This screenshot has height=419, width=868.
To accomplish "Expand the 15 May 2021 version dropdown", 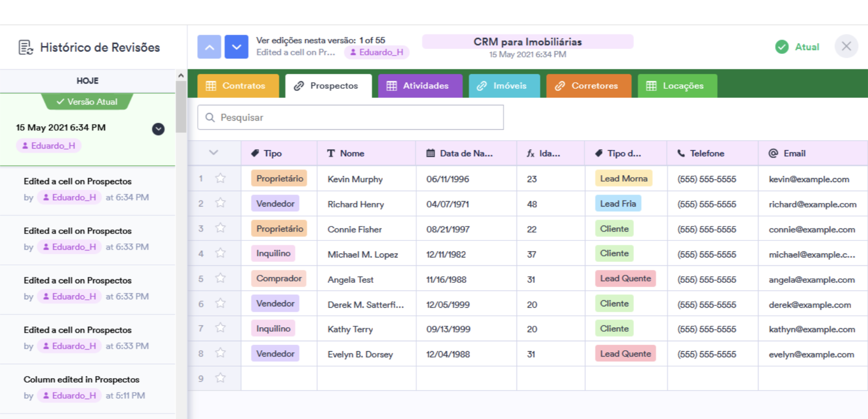I will (x=158, y=129).
